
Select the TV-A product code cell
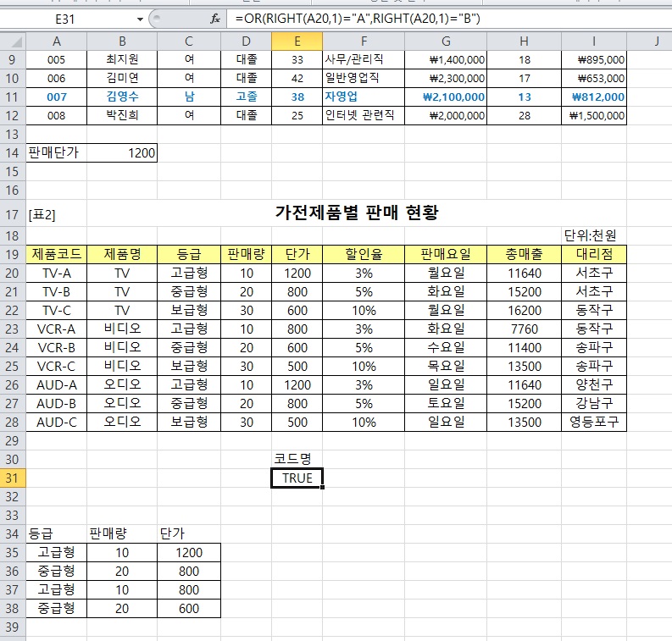click(57, 273)
